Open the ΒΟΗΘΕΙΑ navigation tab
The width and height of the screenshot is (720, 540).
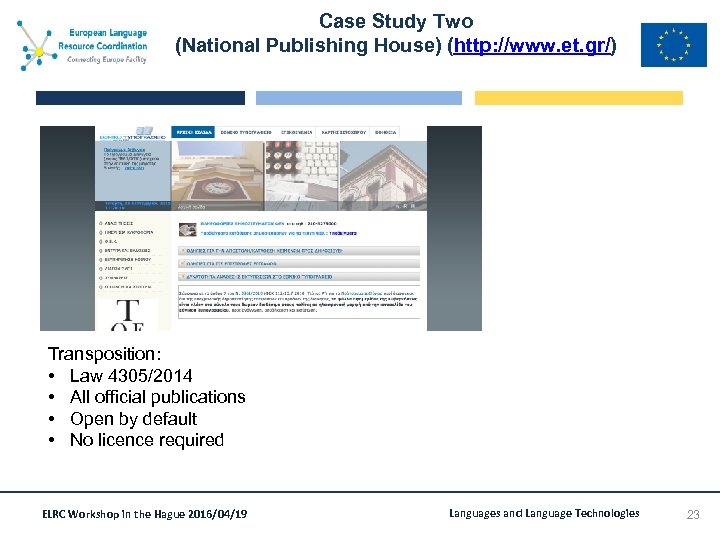tap(385, 132)
